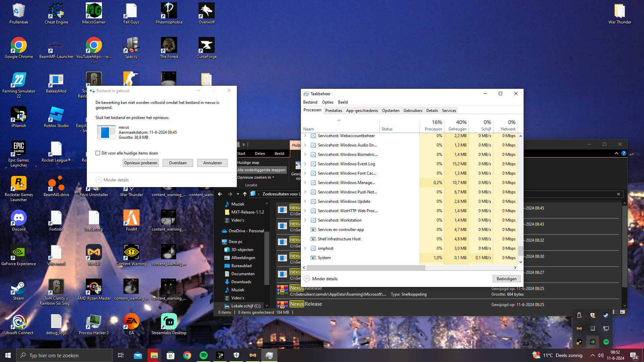Open the Opties menu in Taakbeheer
This screenshot has height=362, width=644.
(x=327, y=102)
